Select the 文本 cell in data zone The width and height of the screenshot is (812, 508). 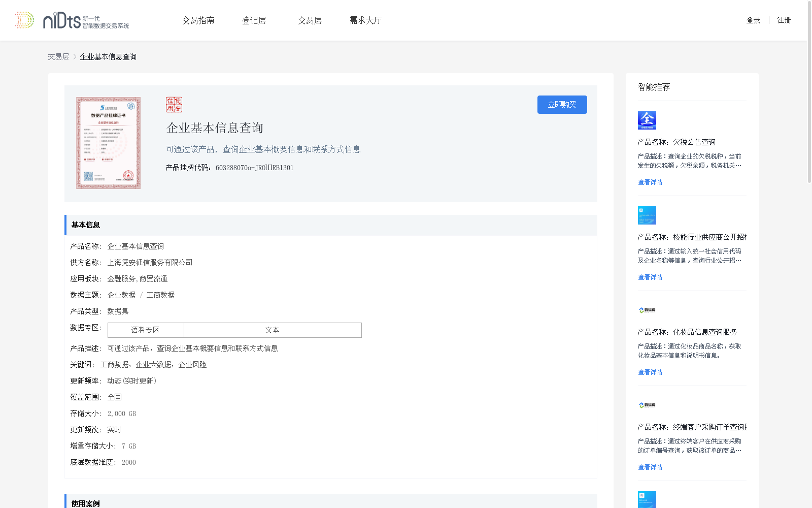(x=273, y=330)
